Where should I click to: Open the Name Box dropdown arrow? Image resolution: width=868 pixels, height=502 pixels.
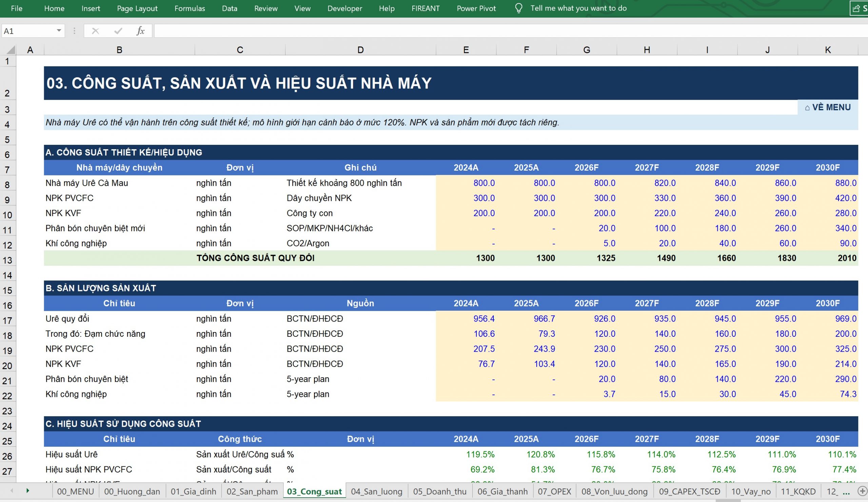coord(59,31)
